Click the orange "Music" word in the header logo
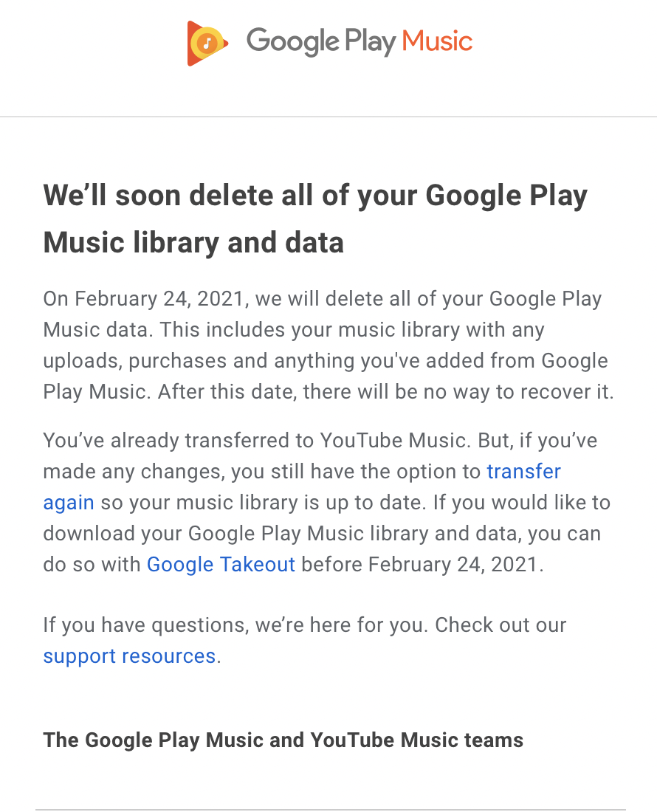The height and width of the screenshot is (812, 657). click(437, 41)
